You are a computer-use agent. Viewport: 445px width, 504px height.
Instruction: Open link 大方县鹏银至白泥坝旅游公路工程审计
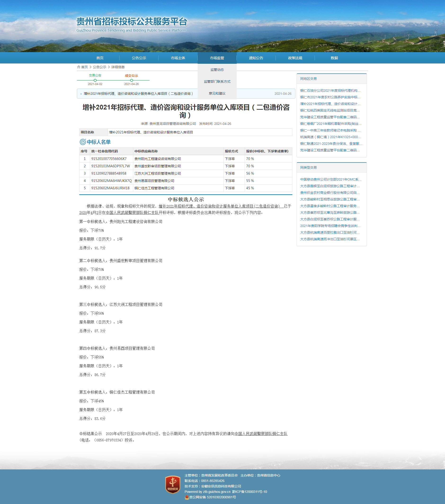pyautogui.click(x=330, y=186)
